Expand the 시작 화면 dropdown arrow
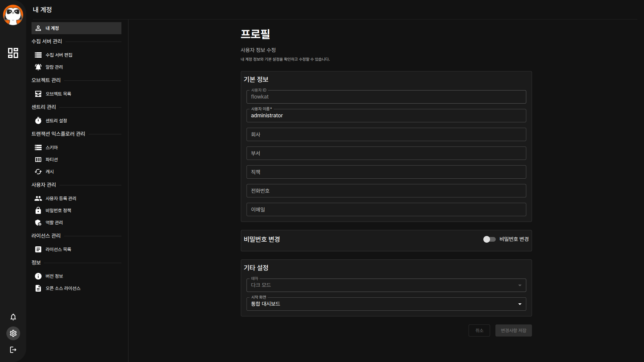 click(520, 304)
